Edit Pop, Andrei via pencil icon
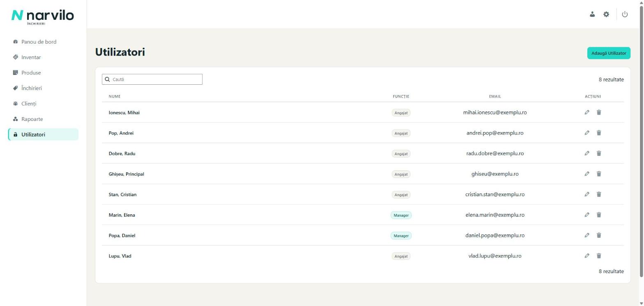The image size is (644, 306). click(x=587, y=133)
